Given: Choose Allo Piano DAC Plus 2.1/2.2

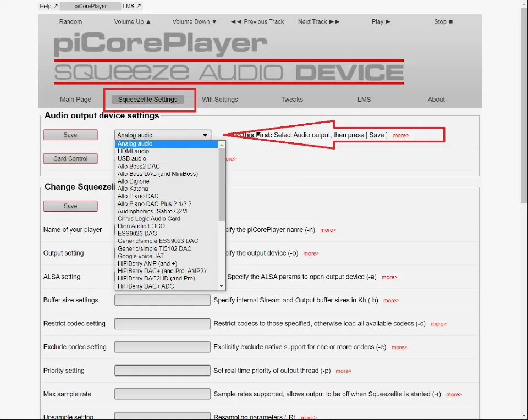Looking at the screenshot, I should 166,203.
